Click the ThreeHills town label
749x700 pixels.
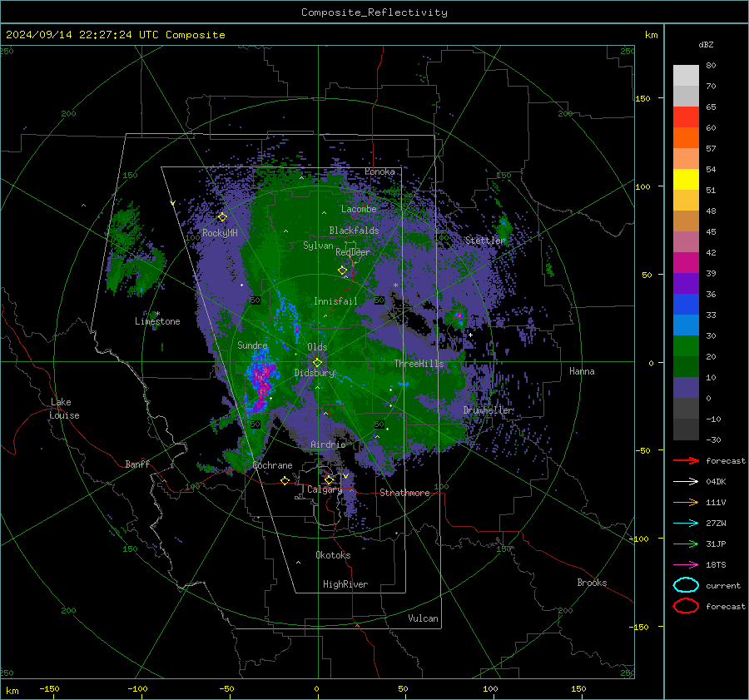(x=419, y=364)
